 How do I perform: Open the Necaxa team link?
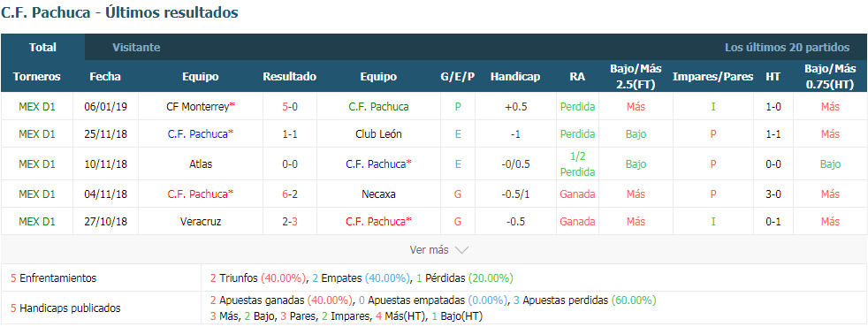click(x=378, y=194)
